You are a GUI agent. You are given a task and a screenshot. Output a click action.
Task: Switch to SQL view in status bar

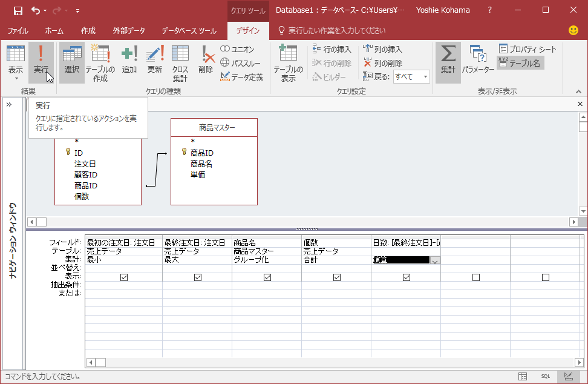tap(545, 376)
